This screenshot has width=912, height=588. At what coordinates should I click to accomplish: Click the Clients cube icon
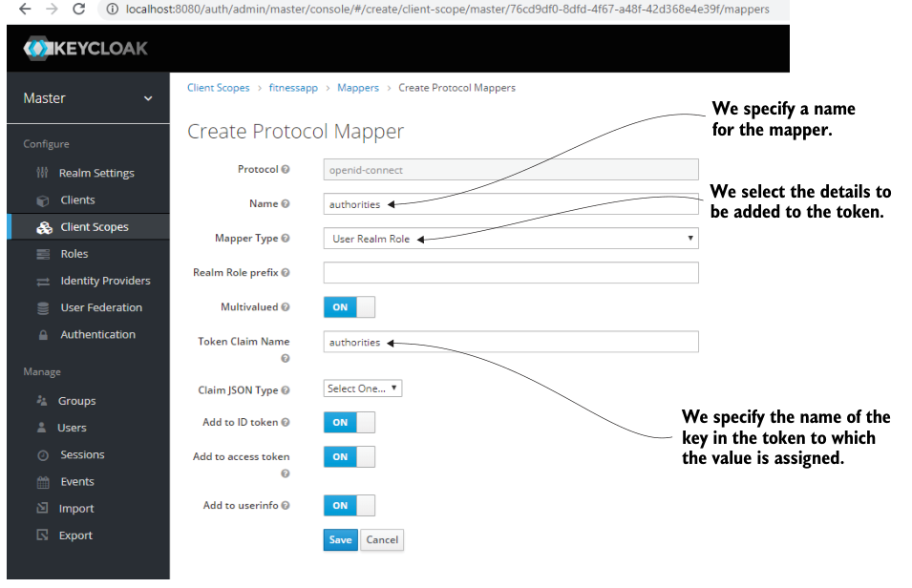pyautogui.click(x=43, y=200)
